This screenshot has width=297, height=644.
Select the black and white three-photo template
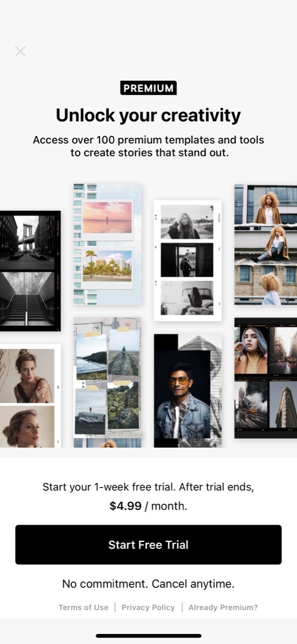point(187,261)
